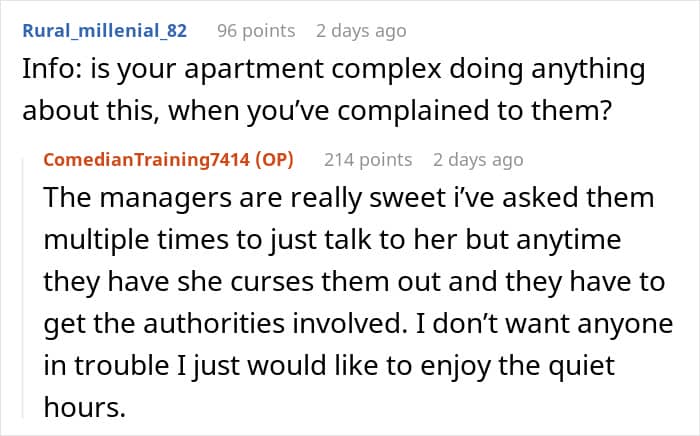Click the 96 points score
The image size is (700, 436).
256,30
